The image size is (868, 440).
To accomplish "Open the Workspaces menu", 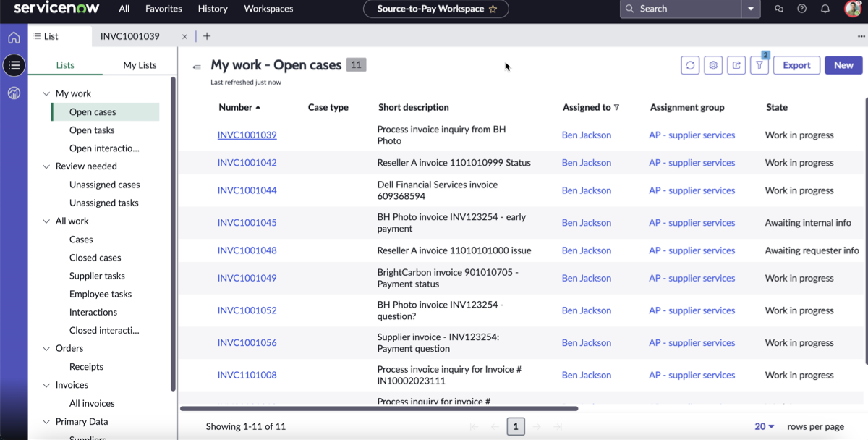I will 268,9.
